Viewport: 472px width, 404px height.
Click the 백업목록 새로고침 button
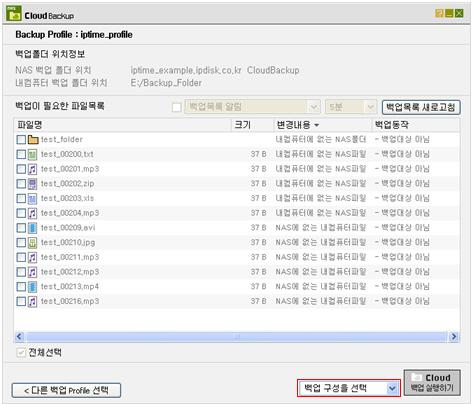(421, 107)
